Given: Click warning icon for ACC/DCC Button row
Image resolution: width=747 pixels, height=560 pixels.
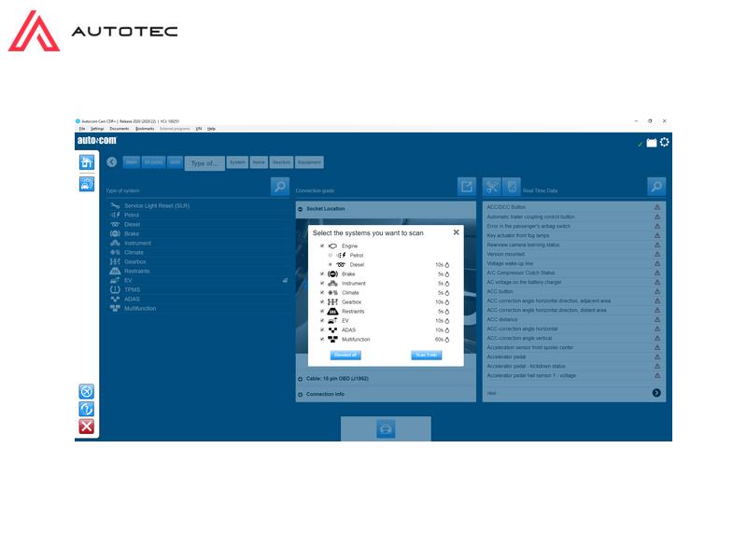Looking at the screenshot, I should pyautogui.click(x=657, y=207).
